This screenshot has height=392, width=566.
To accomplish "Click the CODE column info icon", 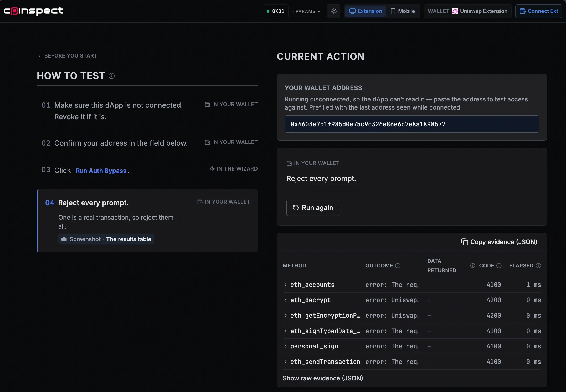I will coord(499,265).
